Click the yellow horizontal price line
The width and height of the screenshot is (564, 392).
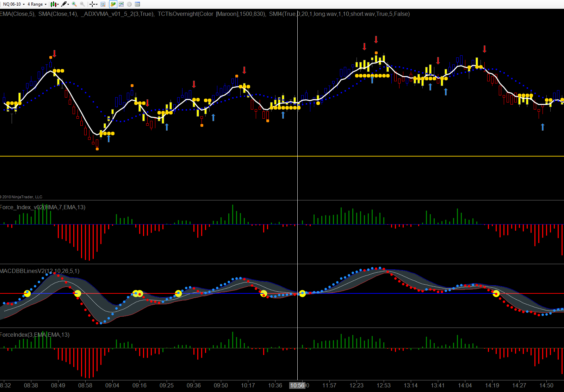pyautogui.click(x=282, y=156)
